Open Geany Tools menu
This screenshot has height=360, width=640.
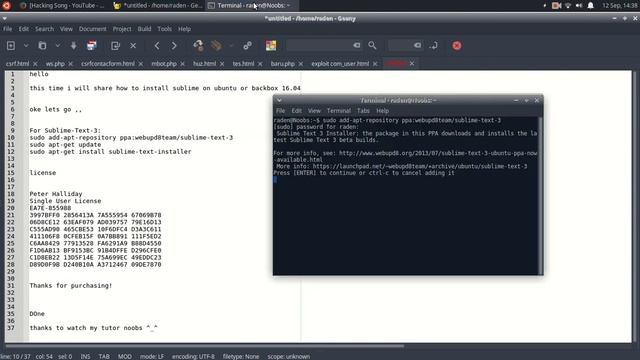click(x=164, y=29)
